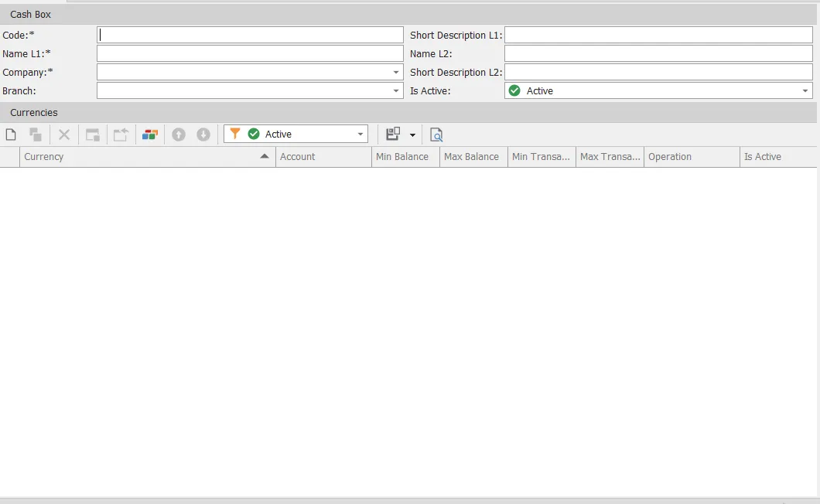Click the duplicate row icon in toolbar
This screenshot has width=820, height=504.
(x=36, y=135)
